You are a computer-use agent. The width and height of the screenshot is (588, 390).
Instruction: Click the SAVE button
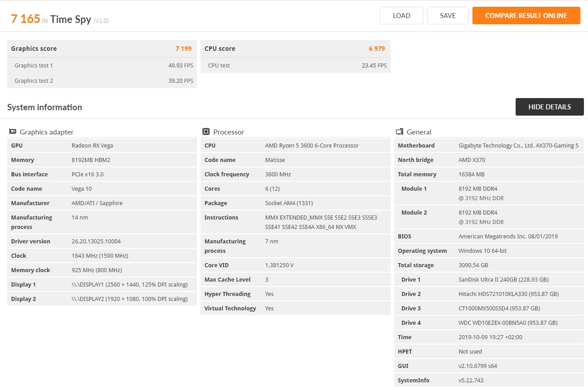(448, 15)
